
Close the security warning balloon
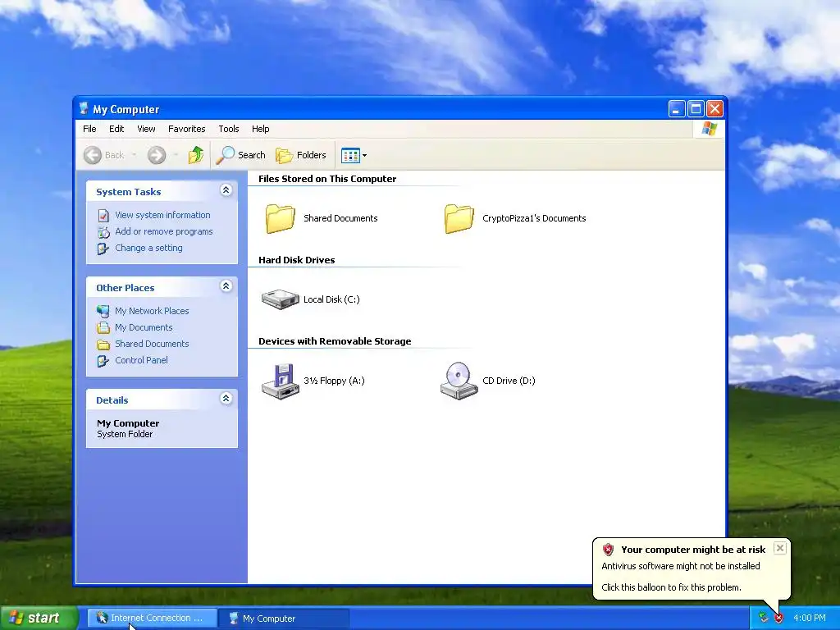point(780,548)
